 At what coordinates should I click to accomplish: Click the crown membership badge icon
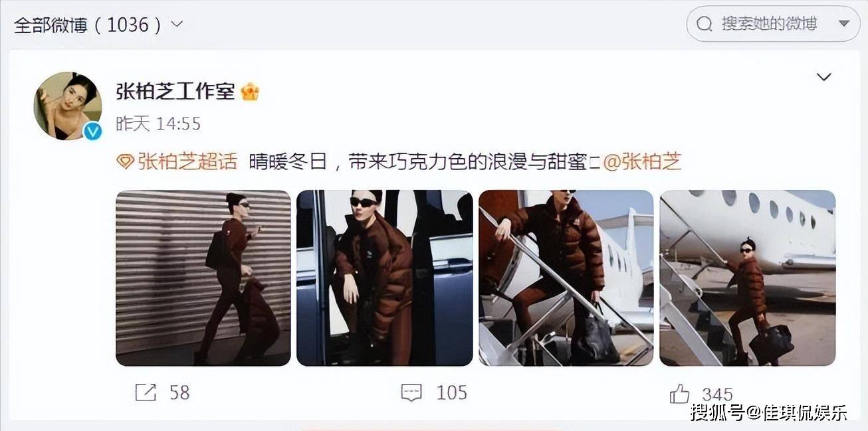coord(249,92)
